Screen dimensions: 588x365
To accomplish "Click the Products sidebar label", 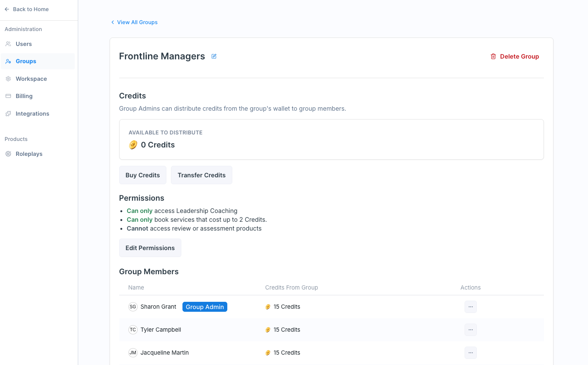I will (x=16, y=139).
